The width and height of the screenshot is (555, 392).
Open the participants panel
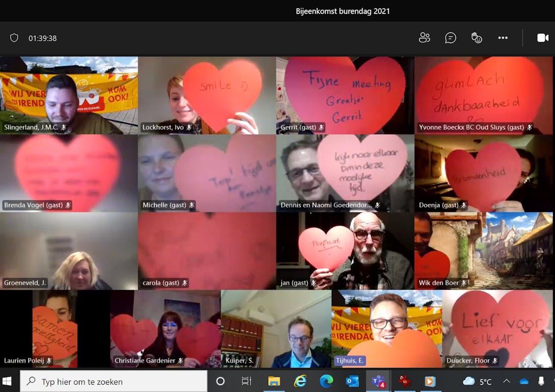425,38
